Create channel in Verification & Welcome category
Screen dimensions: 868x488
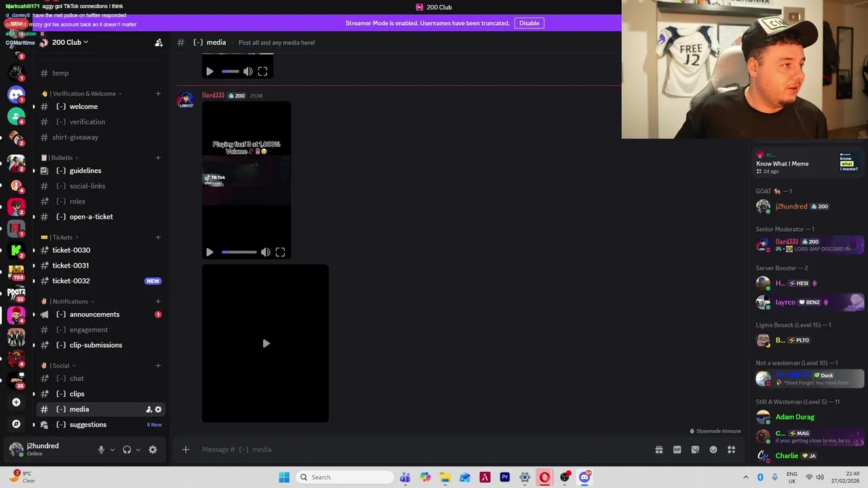158,94
